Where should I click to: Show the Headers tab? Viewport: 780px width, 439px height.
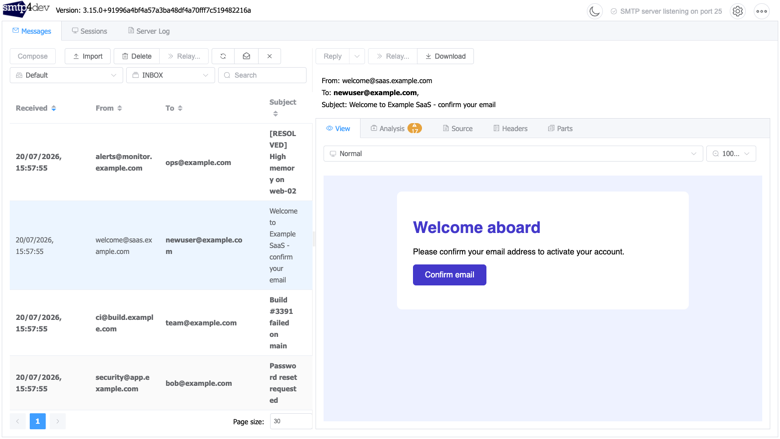510,128
